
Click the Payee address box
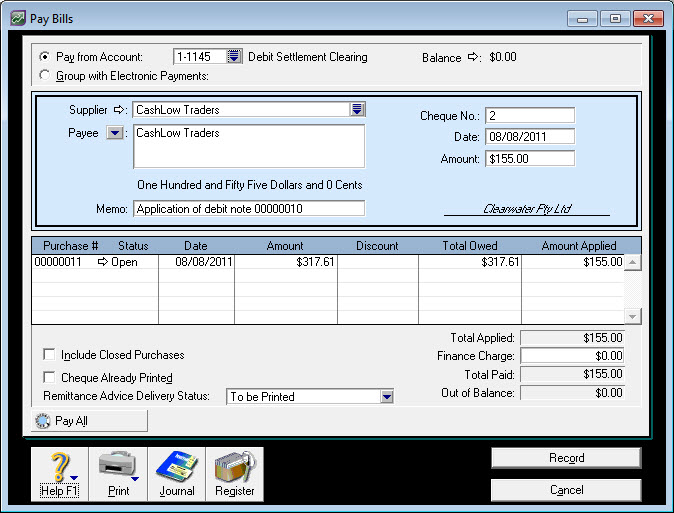coord(249,147)
